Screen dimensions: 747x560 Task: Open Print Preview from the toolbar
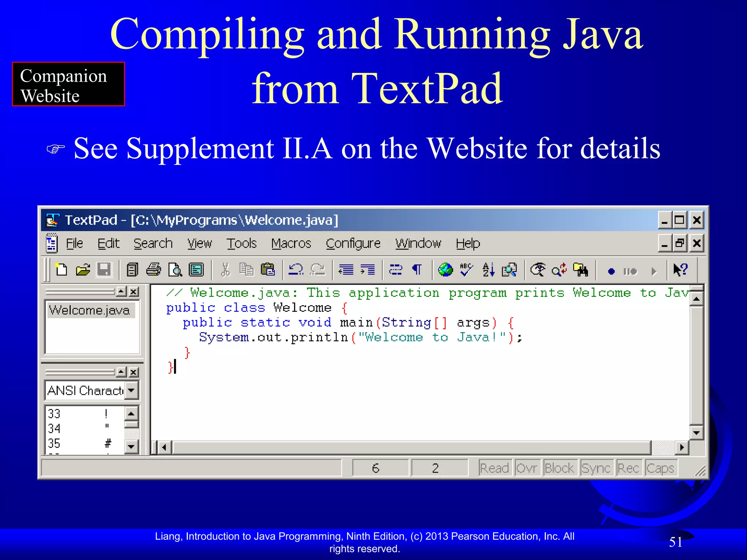point(175,270)
